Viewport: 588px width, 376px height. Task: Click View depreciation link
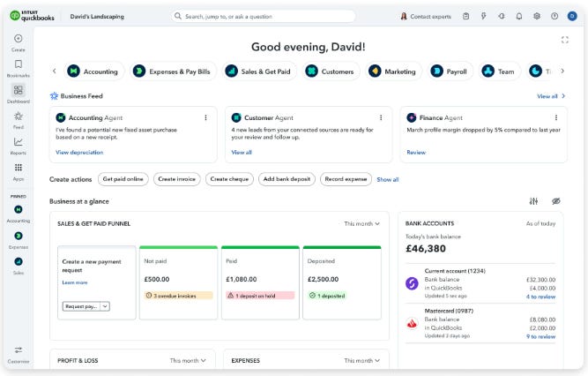click(79, 152)
